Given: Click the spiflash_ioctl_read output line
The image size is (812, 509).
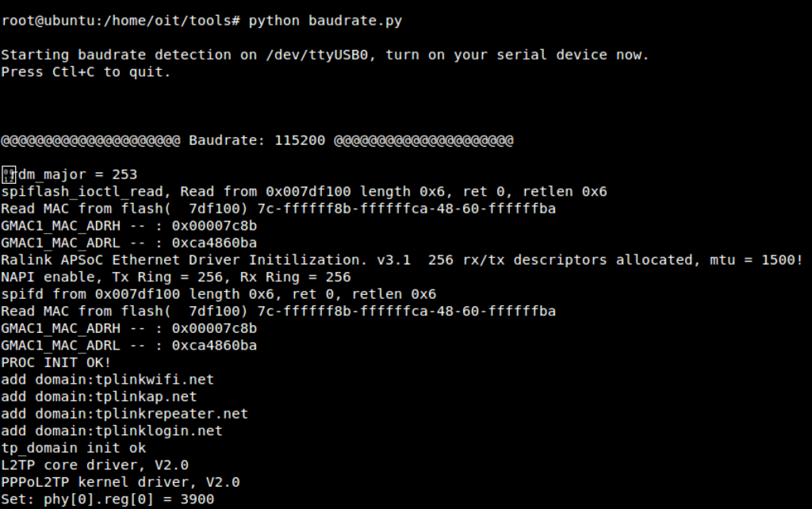Looking at the screenshot, I should [x=304, y=191].
